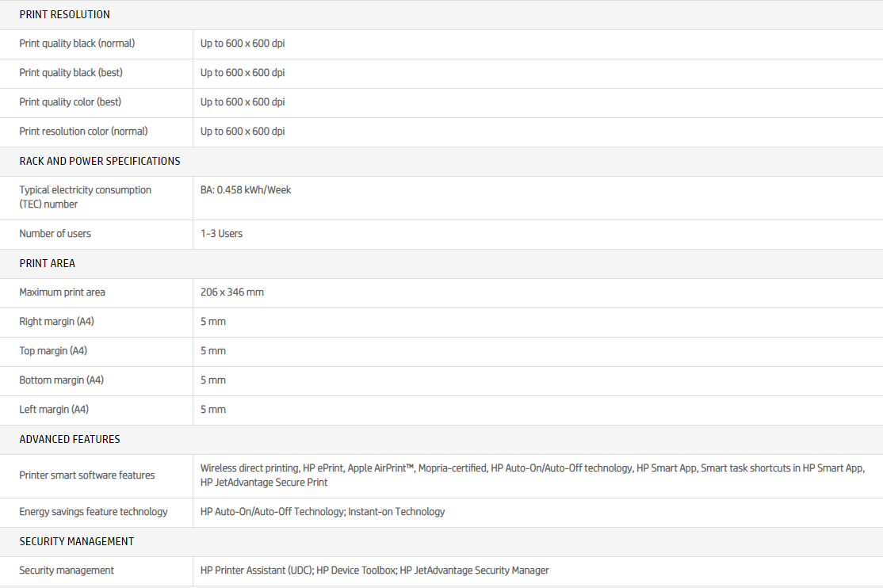
Task: Click the Top margin (A4) label
Action: pos(53,351)
